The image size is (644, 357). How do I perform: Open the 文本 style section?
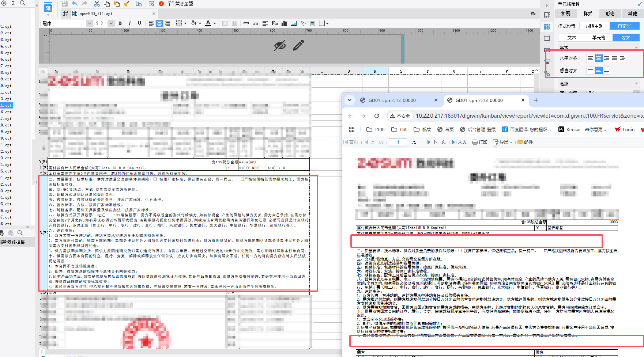coord(572,38)
